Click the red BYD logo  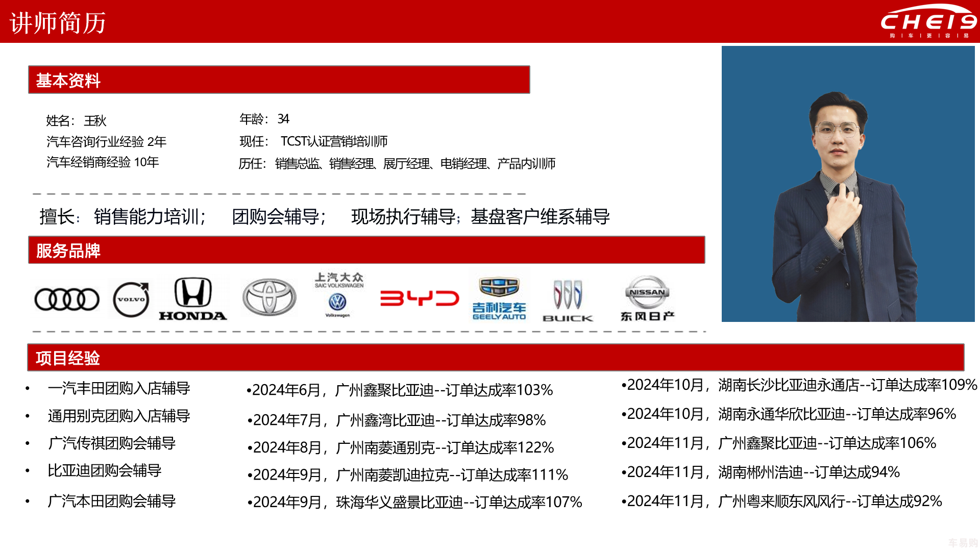(x=420, y=298)
